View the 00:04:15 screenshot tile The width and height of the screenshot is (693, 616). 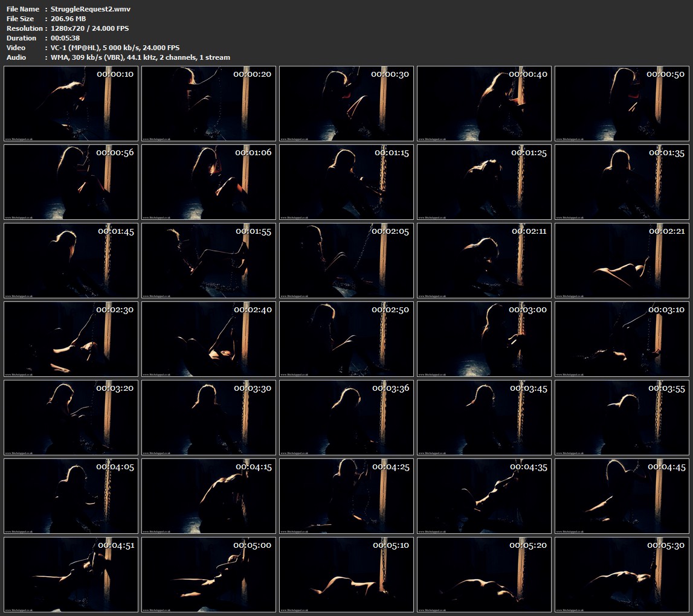[x=208, y=496]
